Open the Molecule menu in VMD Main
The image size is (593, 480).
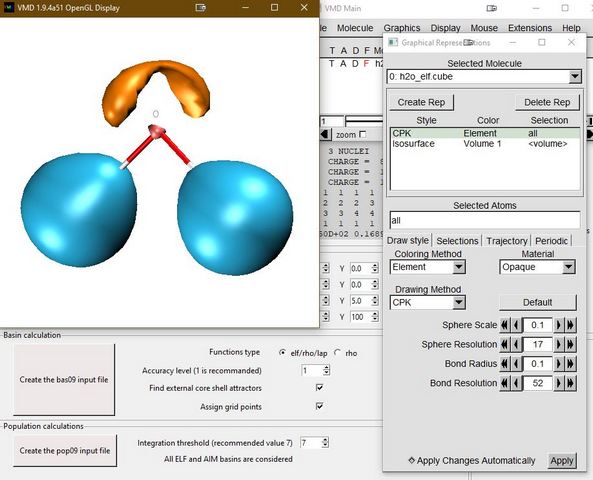click(355, 28)
